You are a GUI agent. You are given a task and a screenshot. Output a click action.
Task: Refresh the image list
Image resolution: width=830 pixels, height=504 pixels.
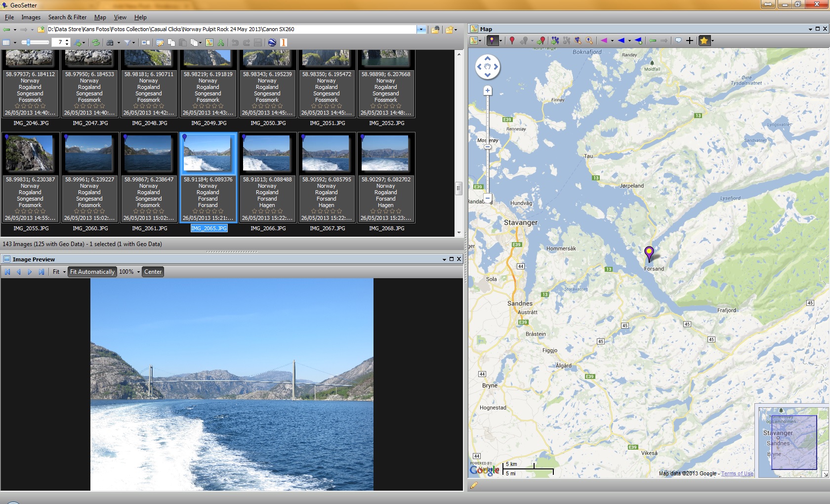click(95, 42)
